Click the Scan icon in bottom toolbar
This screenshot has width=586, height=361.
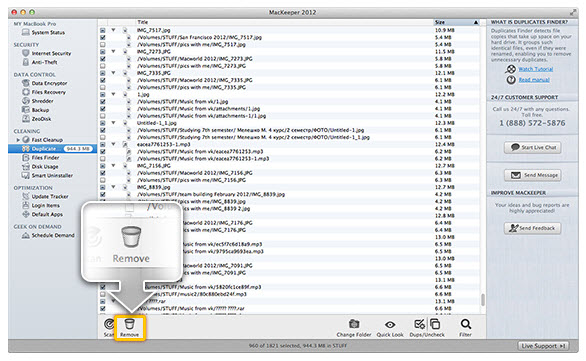coord(109,324)
